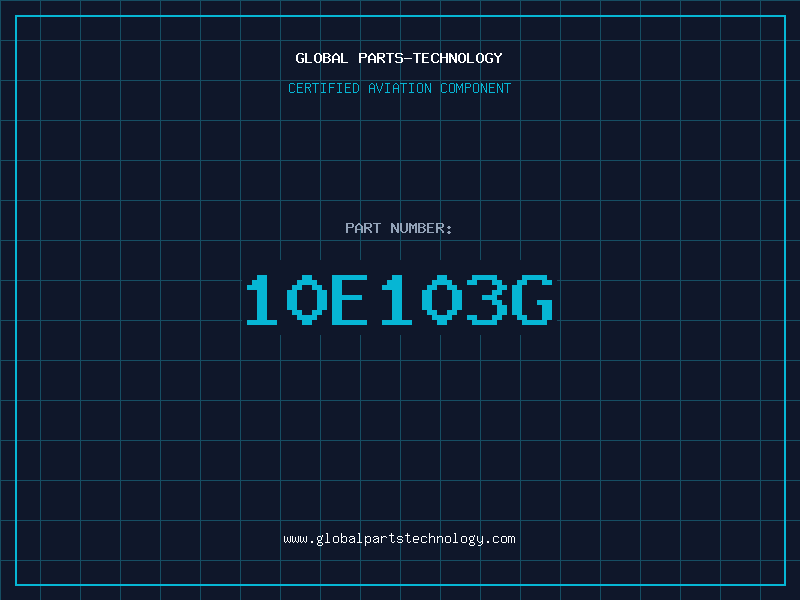
Task: Click the www prefix of the website URL
Action: tap(295, 539)
